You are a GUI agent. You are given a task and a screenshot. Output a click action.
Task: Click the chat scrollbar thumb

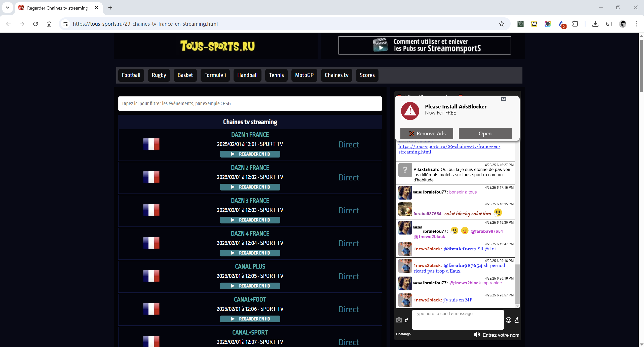[517, 284]
